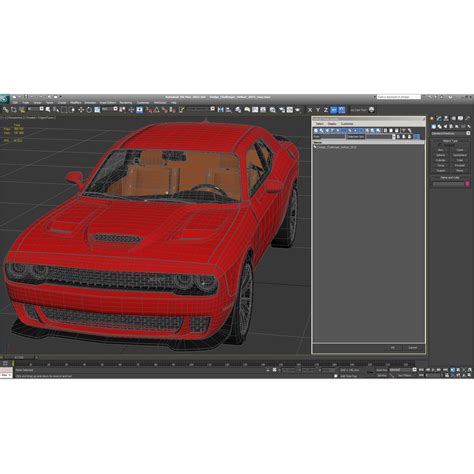Collapse the Name and Color rollout
This screenshot has width=474, height=474.
point(450,177)
